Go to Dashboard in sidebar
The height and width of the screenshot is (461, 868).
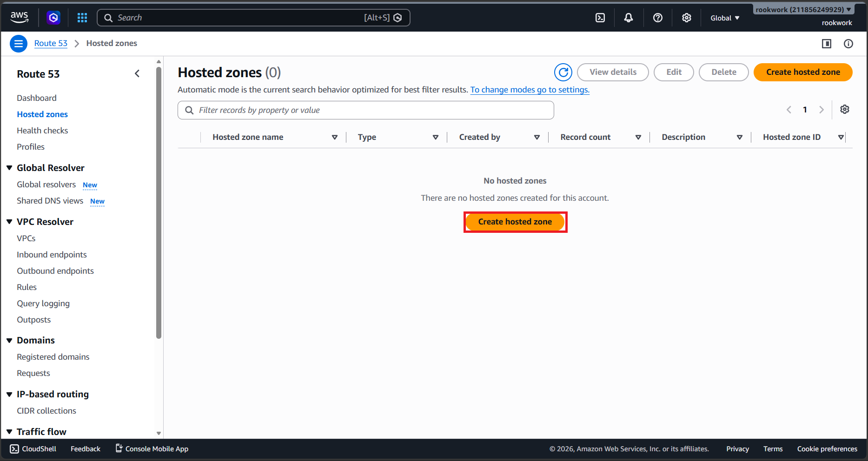pos(37,98)
